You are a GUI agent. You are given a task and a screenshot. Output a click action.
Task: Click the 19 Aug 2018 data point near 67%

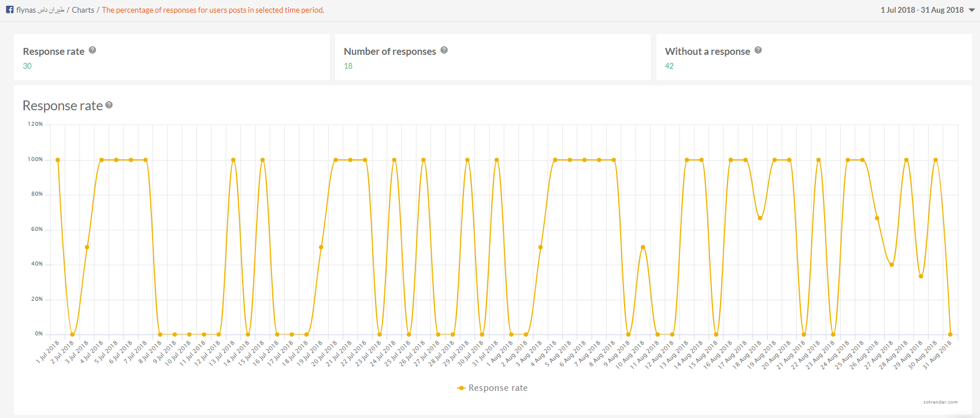pos(760,218)
